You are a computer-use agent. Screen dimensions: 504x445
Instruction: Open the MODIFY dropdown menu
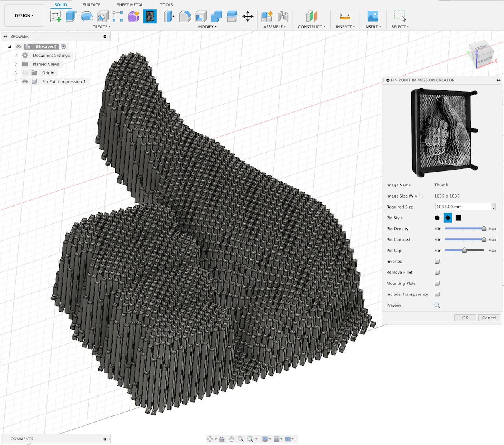tap(208, 27)
